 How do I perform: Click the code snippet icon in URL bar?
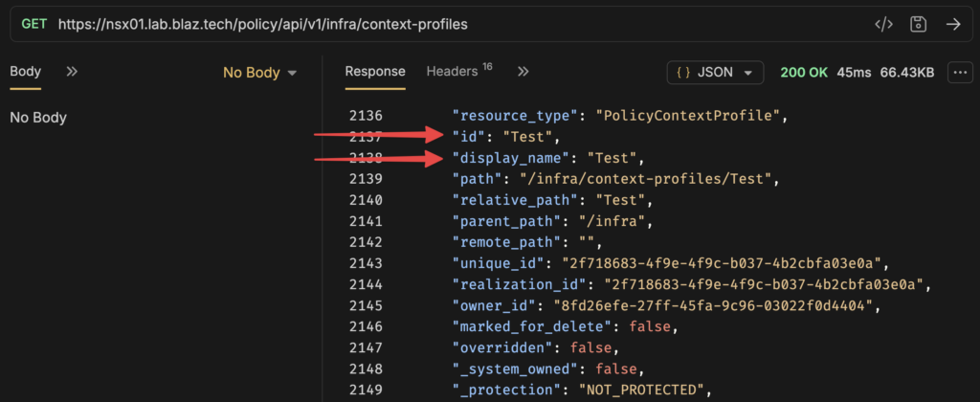884,24
